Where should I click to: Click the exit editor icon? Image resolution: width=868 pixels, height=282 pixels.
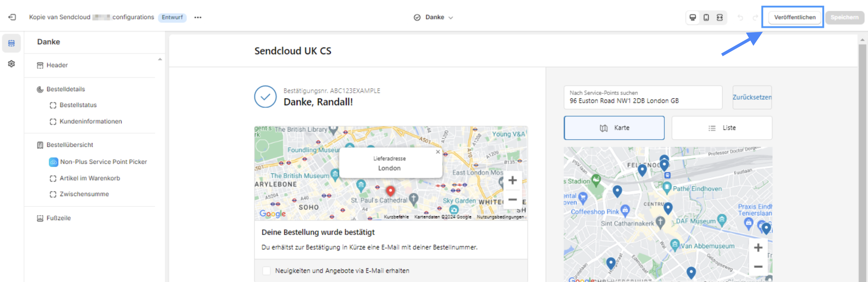click(12, 17)
